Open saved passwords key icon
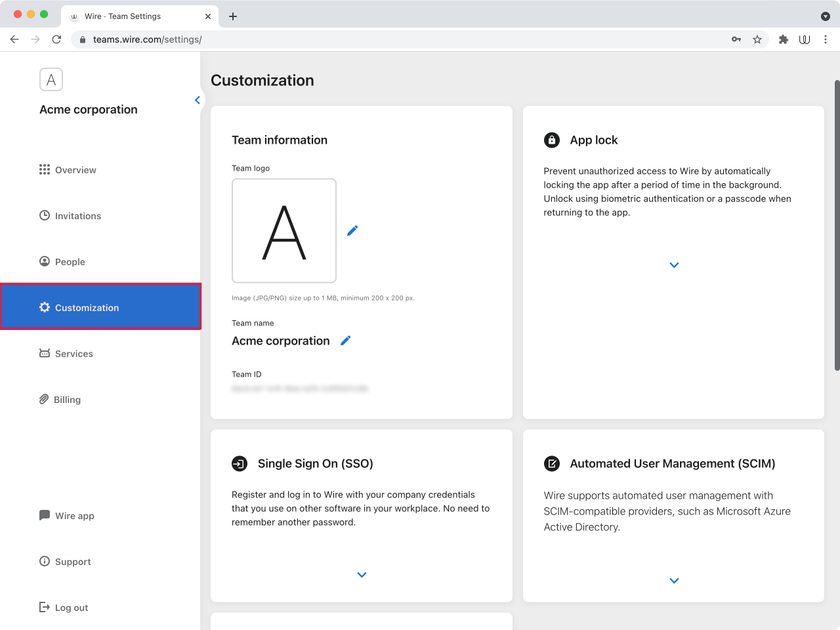The image size is (840, 630). [736, 39]
